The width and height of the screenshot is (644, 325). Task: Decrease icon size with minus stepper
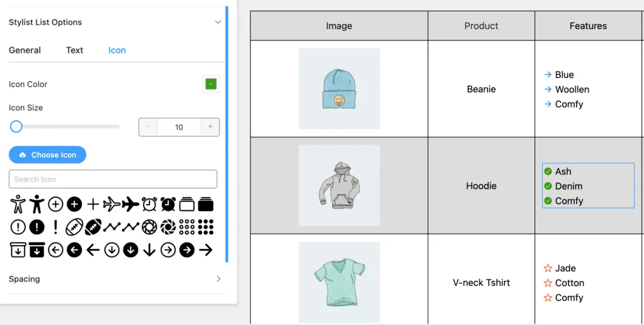click(x=148, y=127)
